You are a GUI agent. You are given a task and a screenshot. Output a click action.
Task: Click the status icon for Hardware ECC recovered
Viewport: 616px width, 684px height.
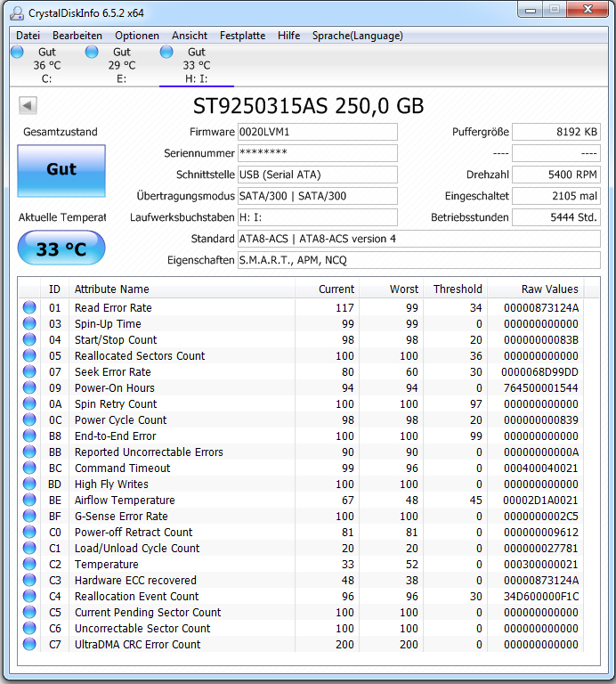(x=29, y=580)
